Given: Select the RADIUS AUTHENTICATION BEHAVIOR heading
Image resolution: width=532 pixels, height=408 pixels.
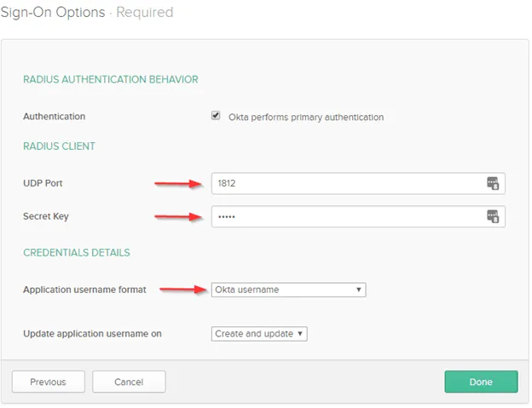Looking at the screenshot, I should (110, 79).
